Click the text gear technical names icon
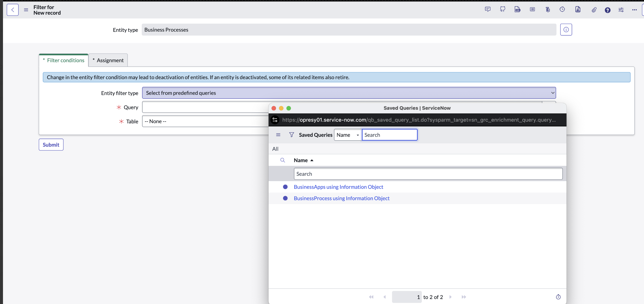The width and height of the screenshot is (644, 304). tap(548, 9)
